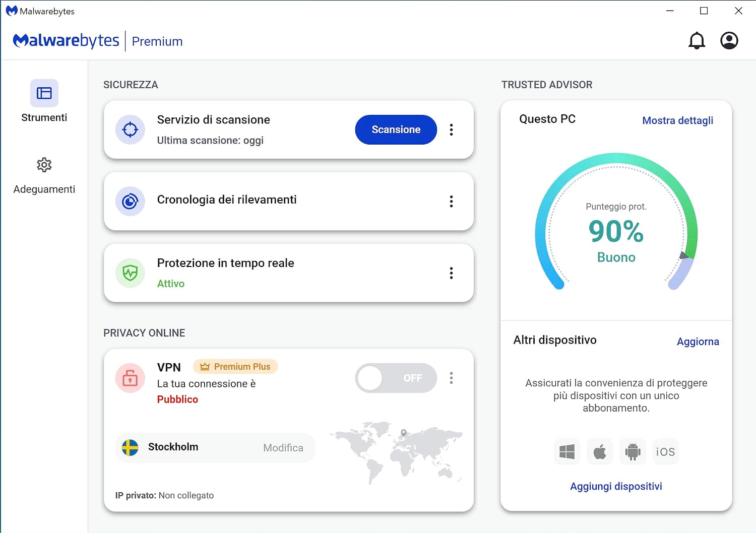Open the user account profile icon
The image size is (756, 533).
click(729, 41)
